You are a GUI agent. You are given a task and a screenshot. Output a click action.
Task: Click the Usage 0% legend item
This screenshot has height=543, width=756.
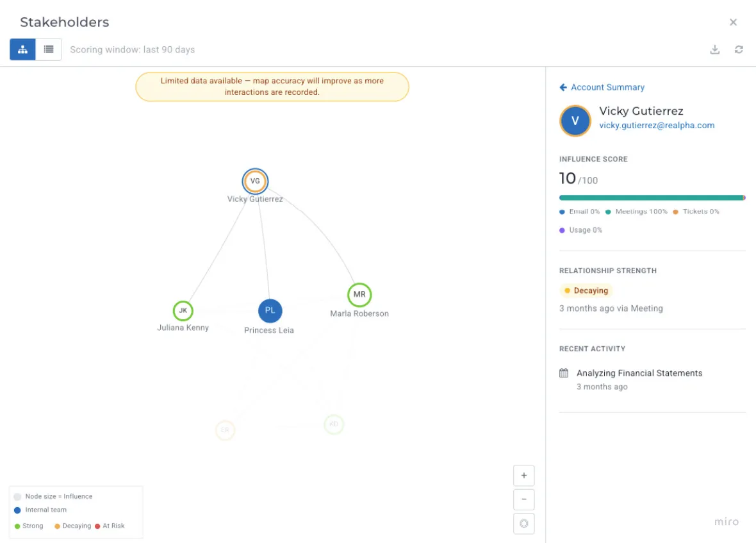[581, 230]
